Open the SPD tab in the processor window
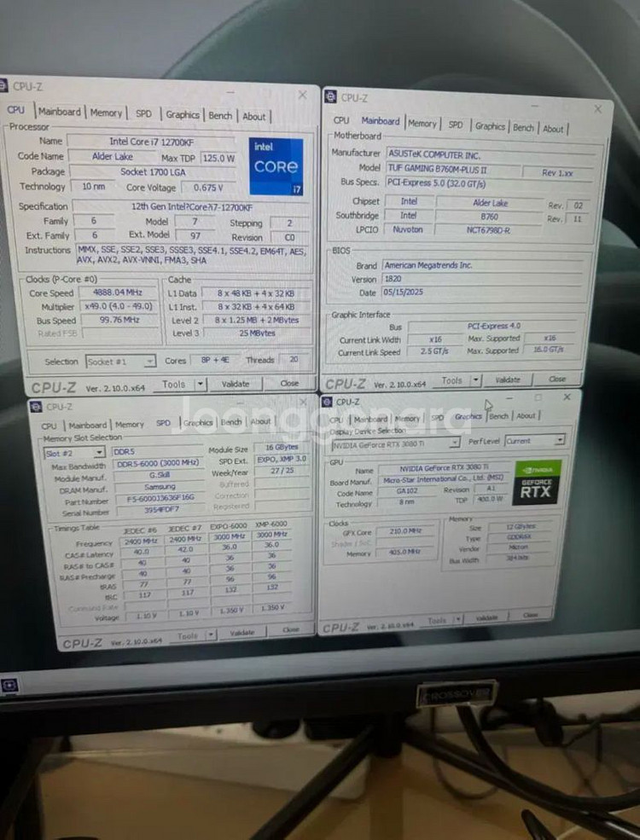640x840 pixels. point(143,113)
